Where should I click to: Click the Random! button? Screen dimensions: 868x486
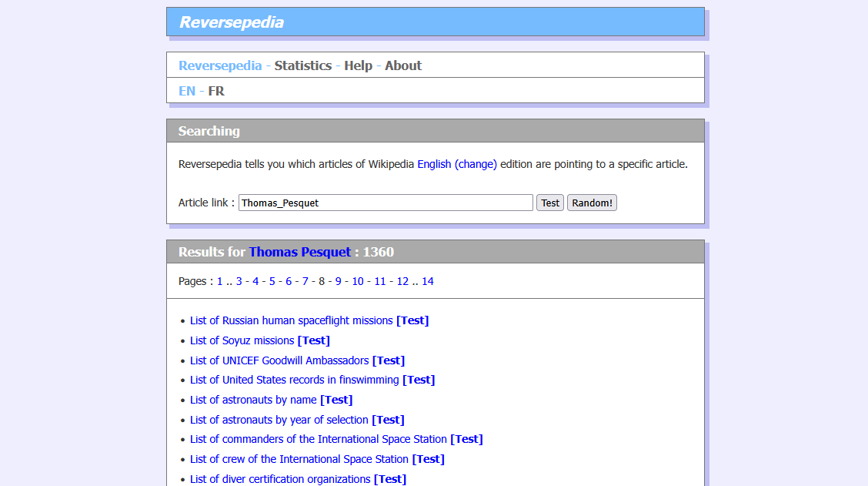pyautogui.click(x=592, y=203)
